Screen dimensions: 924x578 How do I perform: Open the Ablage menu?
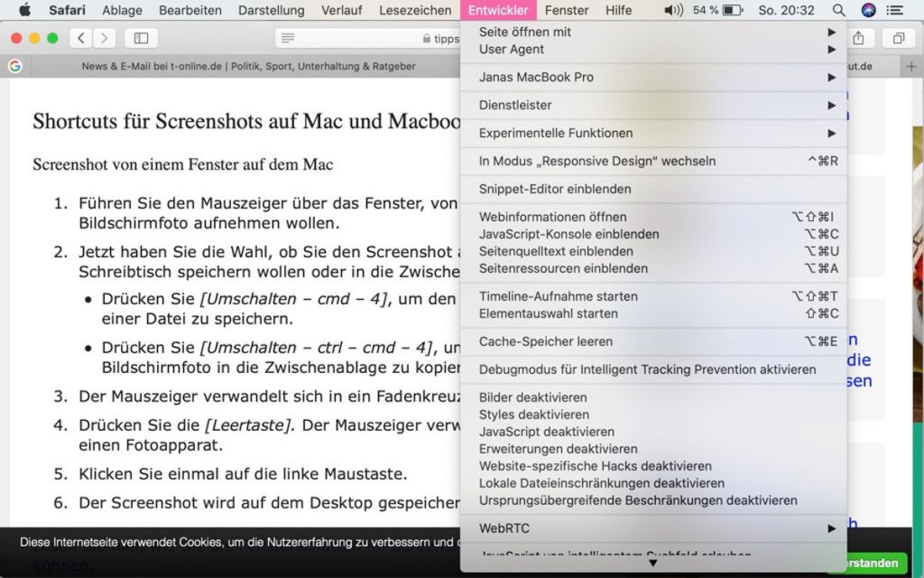[122, 10]
